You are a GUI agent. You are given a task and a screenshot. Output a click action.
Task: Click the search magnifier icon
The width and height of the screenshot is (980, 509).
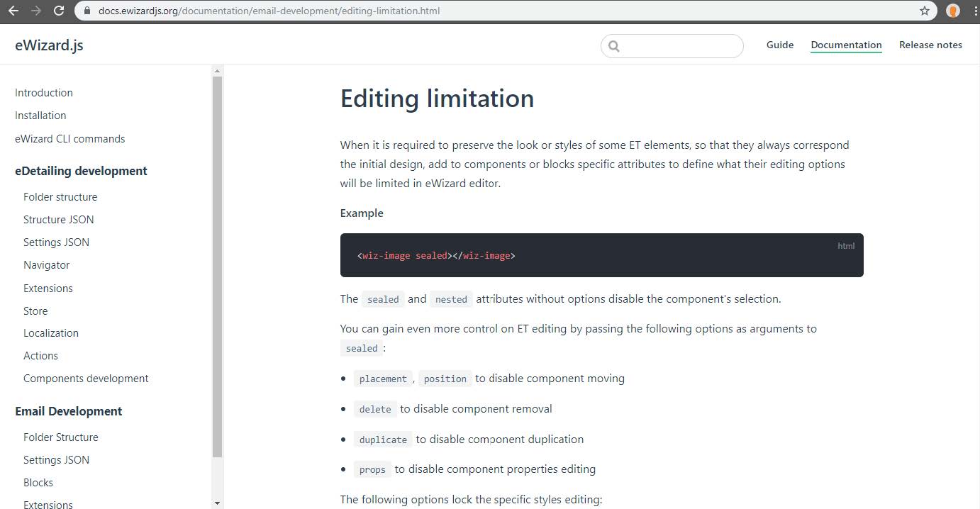[x=614, y=46]
